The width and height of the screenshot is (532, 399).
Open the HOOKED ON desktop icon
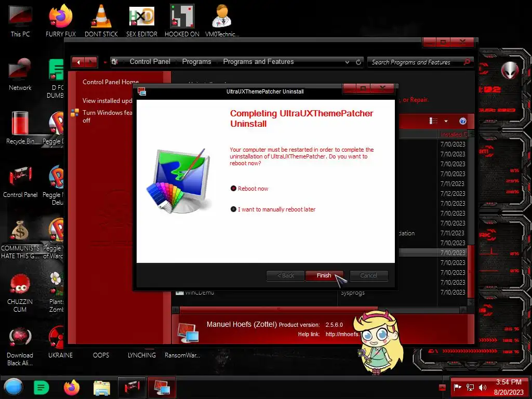coord(182,20)
